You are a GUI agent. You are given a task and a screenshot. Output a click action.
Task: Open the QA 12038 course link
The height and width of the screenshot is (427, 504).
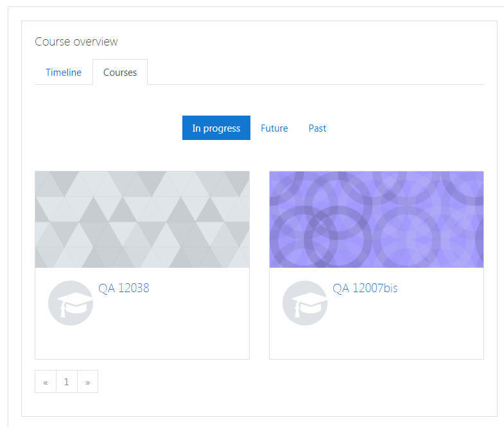[124, 288]
